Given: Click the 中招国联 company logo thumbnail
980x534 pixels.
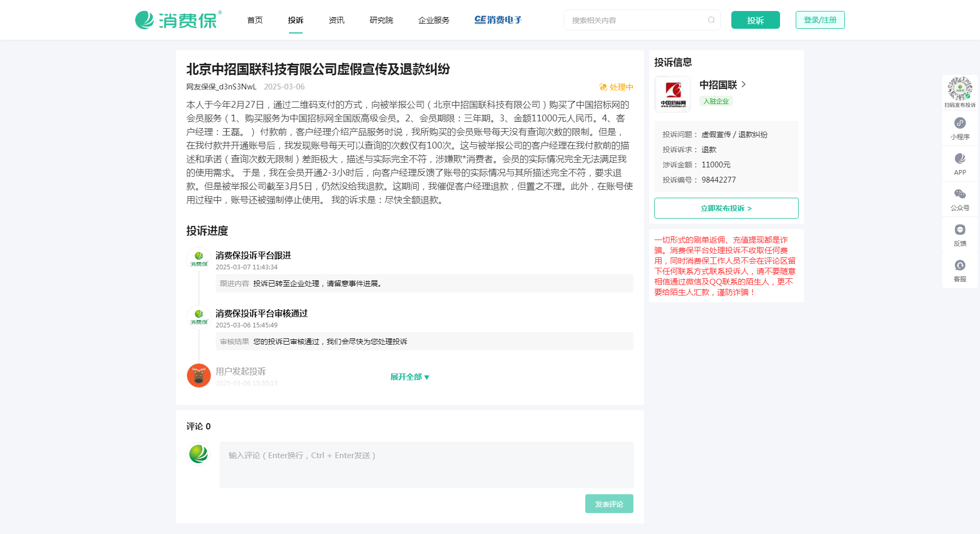Looking at the screenshot, I should pyautogui.click(x=673, y=94).
